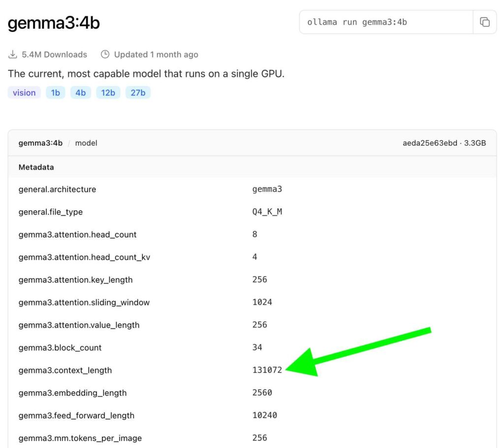Screen dimensions: 504x448
Task: Click the Updated 1 month ago text
Action: click(x=156, y=54)
